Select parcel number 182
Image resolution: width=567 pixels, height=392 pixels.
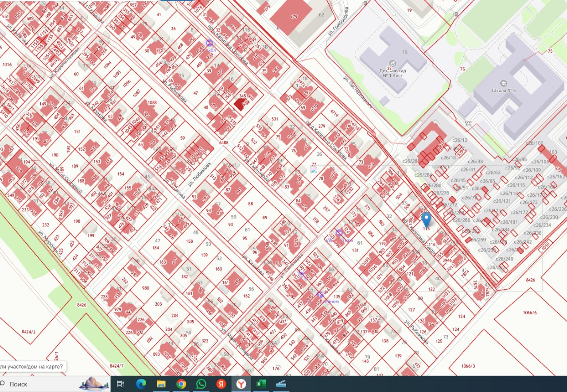tap(185, 276)
